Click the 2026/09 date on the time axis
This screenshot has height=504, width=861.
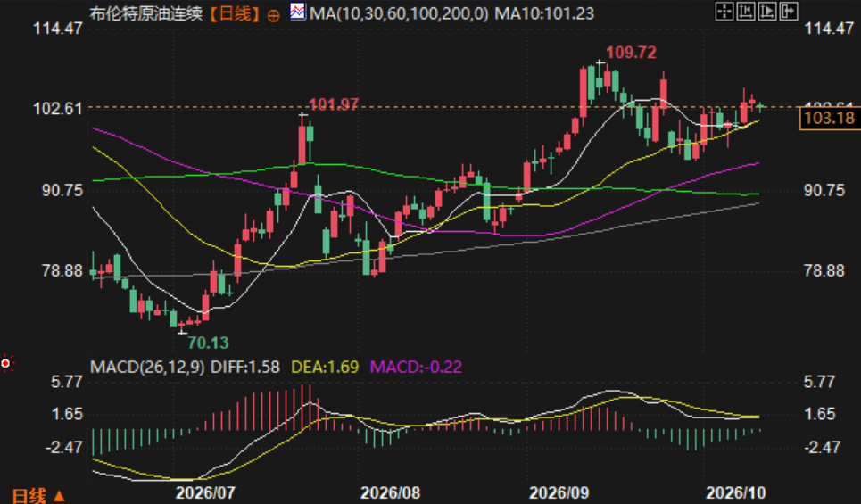[559, 492]
